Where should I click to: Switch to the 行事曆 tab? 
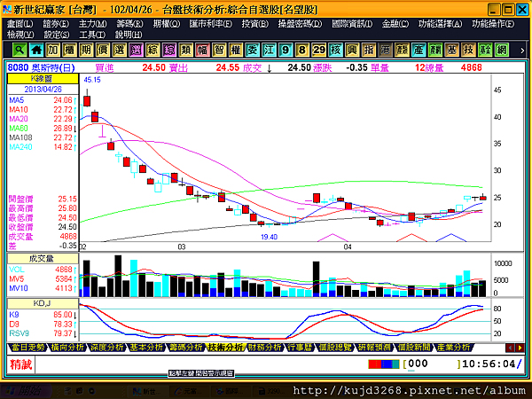pos(301,348)
